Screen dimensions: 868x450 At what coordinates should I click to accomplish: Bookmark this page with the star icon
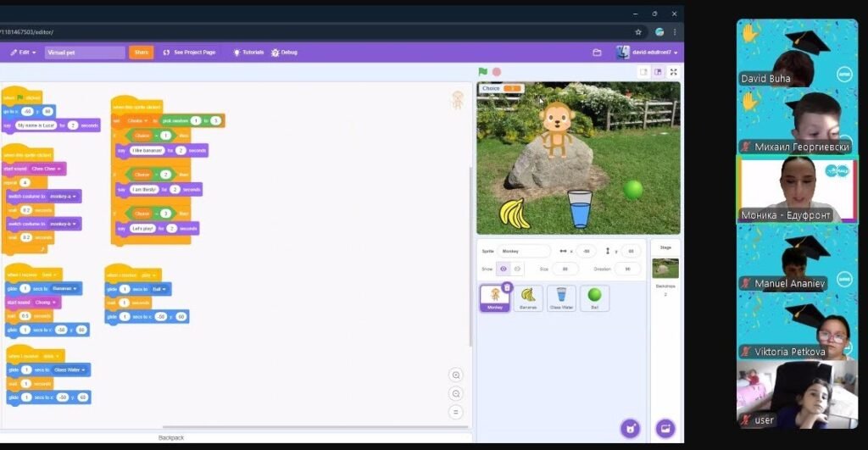coord(638,32)
